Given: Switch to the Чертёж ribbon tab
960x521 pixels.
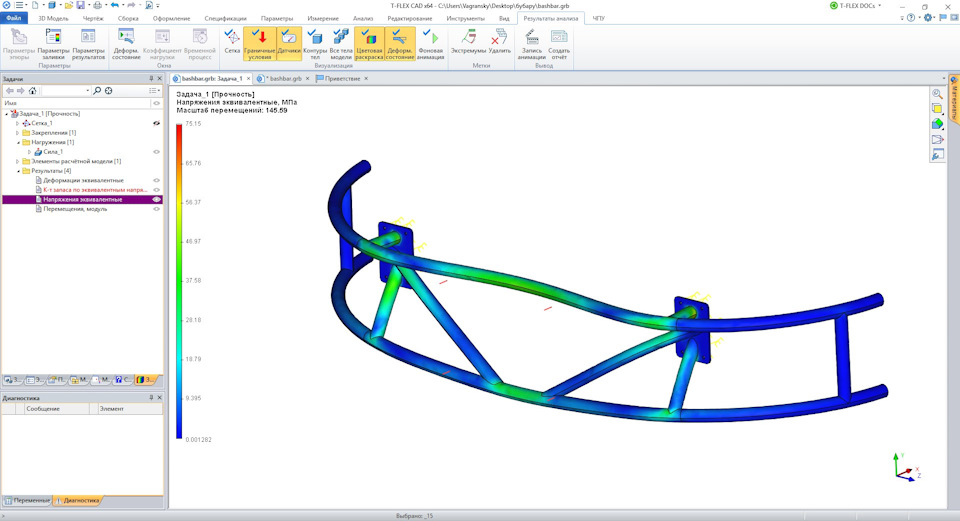Looking at the screenshot, I should (x=93, y=18).
